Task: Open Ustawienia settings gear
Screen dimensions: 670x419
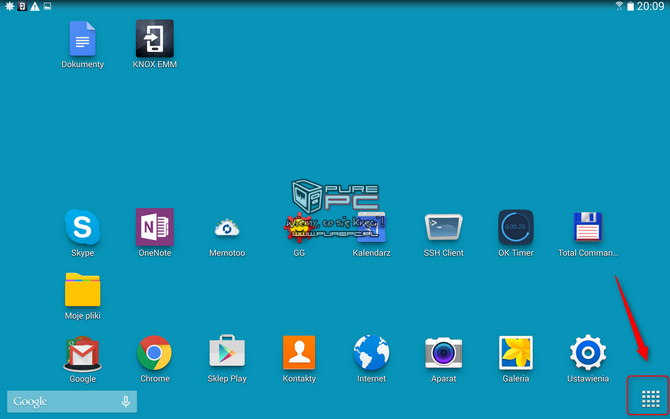Action: pos(587,353)
